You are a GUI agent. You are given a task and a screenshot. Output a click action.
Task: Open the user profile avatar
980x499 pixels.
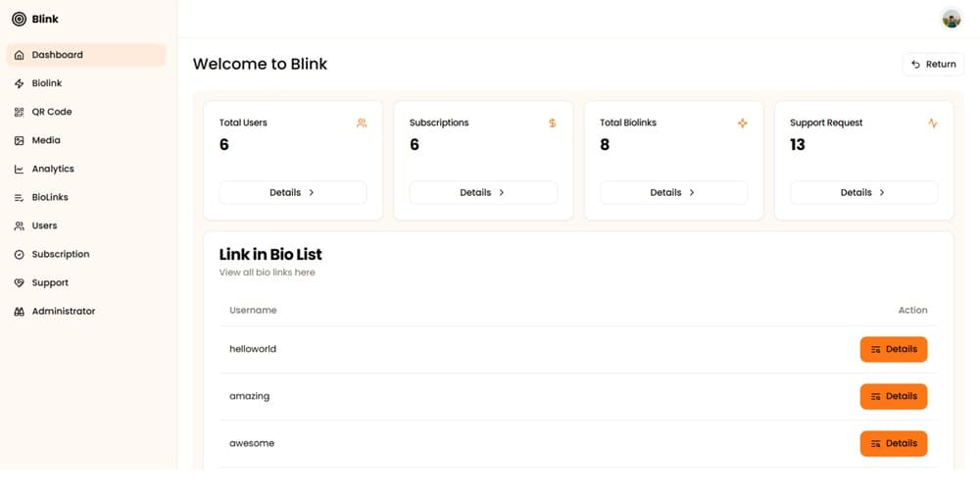point(951,19)
